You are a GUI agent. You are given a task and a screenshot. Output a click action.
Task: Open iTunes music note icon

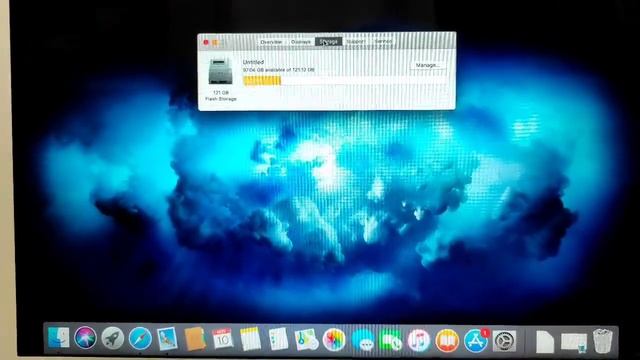[419, 341]
